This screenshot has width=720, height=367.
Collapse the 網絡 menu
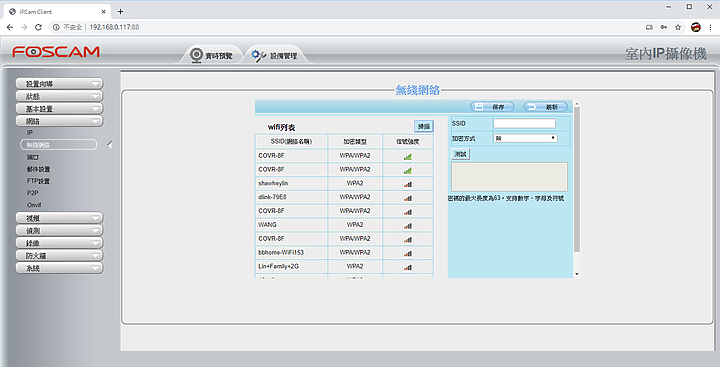point(59,121)
